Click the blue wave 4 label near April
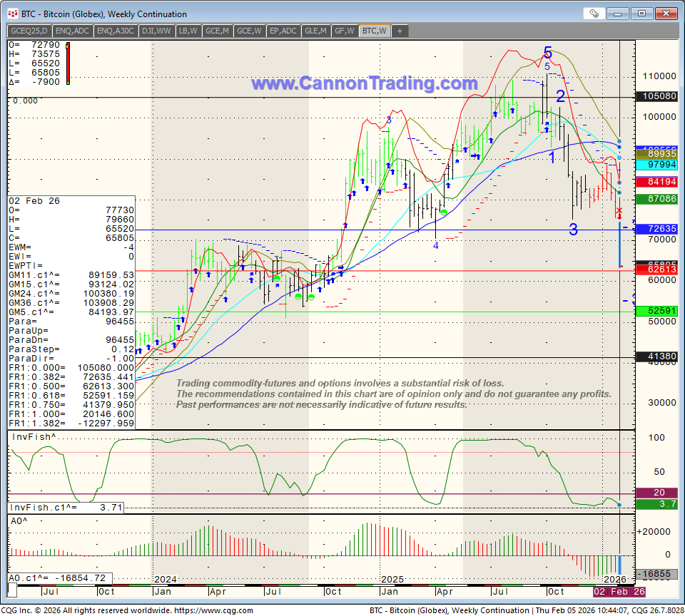The width and height of the screenshot is (685, 616). 435,245
